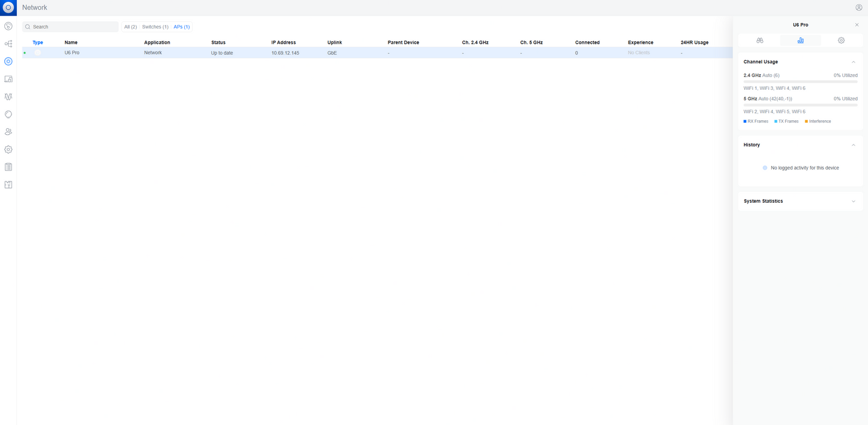Viewport: 868px width, 425px height.
Task: Click the Network application cell
Action: [x=153, y=53]
